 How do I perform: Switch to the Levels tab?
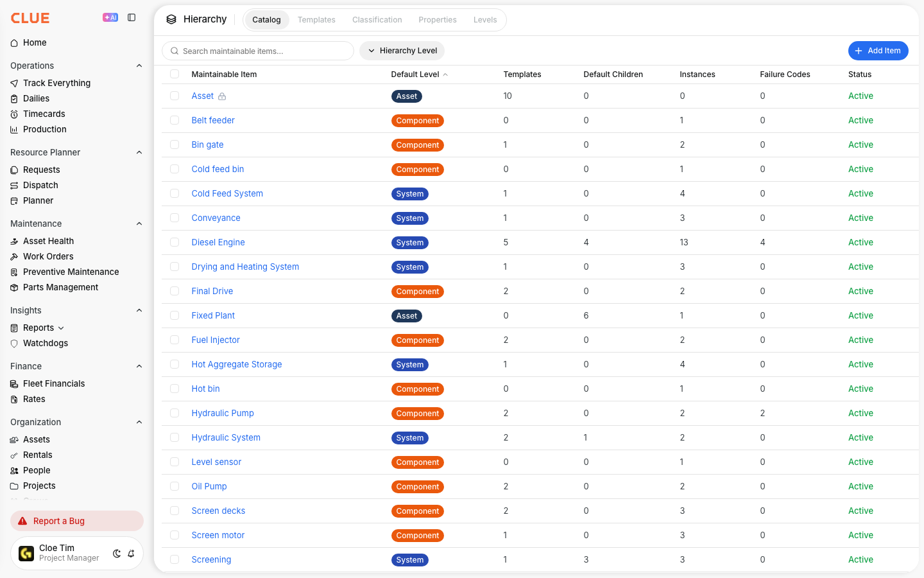click(485, 20)
